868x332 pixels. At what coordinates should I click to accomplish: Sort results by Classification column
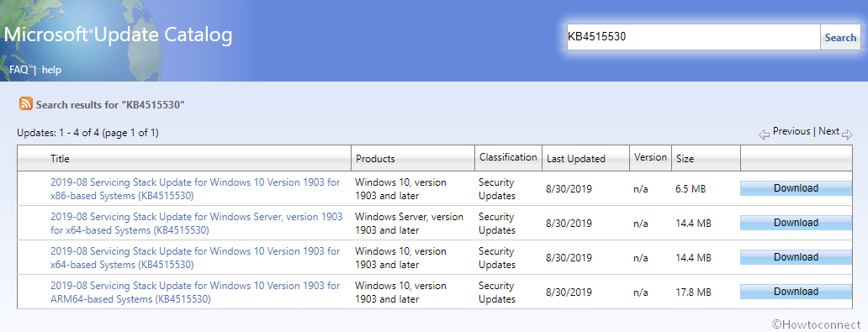pyautogui.click(x=508, y=157)
